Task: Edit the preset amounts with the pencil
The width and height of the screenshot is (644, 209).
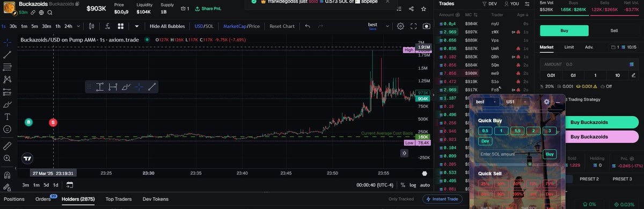Action: click(634, 75)
